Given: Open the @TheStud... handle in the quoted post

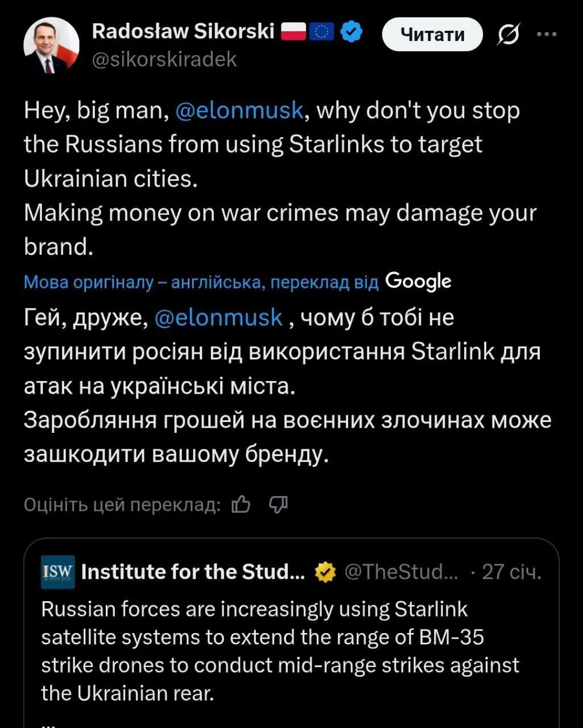Looking at the screenshot, I should coord(402,572).
